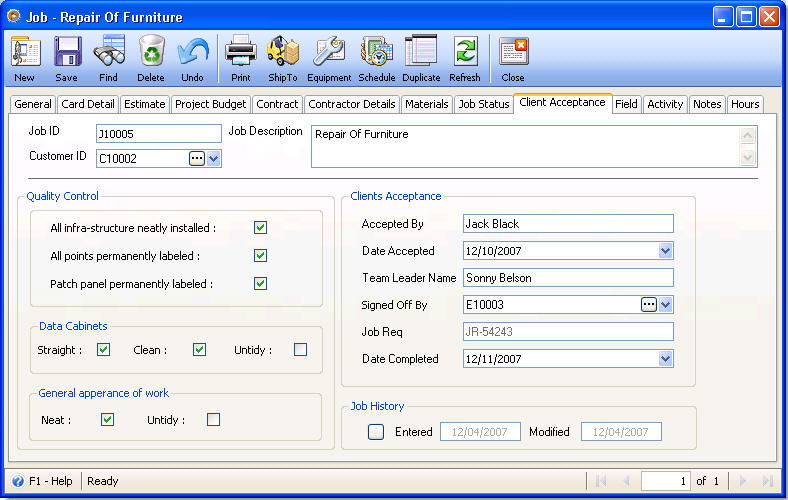788x500 pixels.
Task: Check Data Cabinets Untidy checkbox
Action: pos(301,350)
